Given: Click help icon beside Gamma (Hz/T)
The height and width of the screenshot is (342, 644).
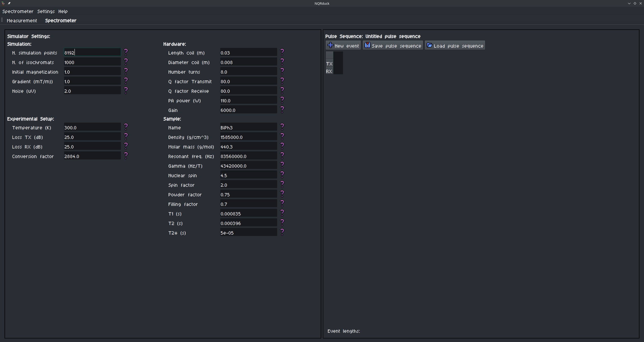Looking at the screenshot, I should click(x=282, y=165).
